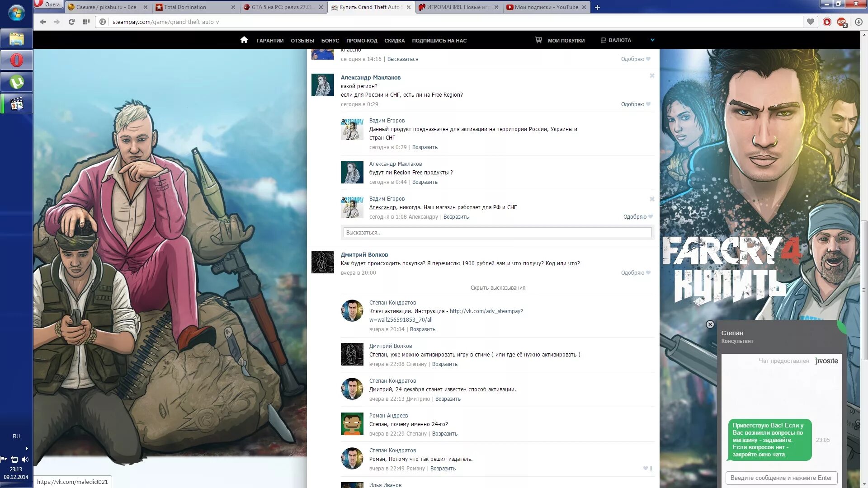
Task: Open Дмитрий Волков profile name
Action: point(364,255)
